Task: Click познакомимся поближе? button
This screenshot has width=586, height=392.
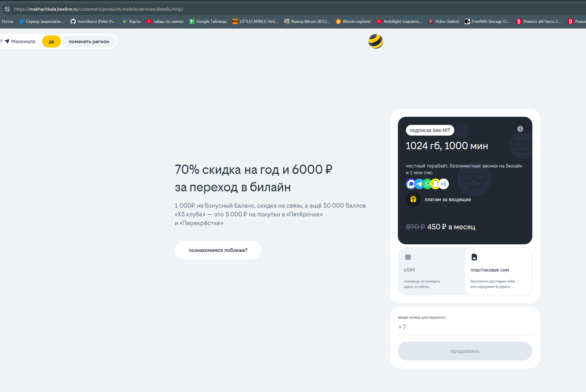Action: (x=218, y=250)
